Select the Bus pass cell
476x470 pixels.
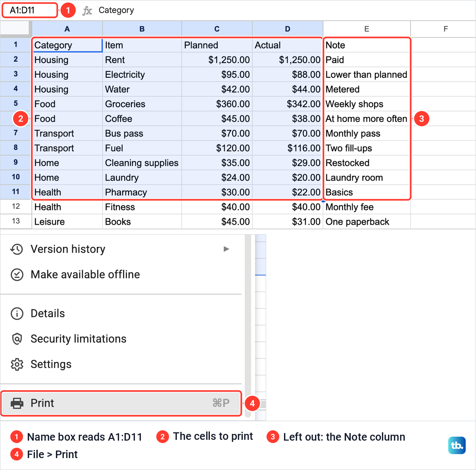142,133
